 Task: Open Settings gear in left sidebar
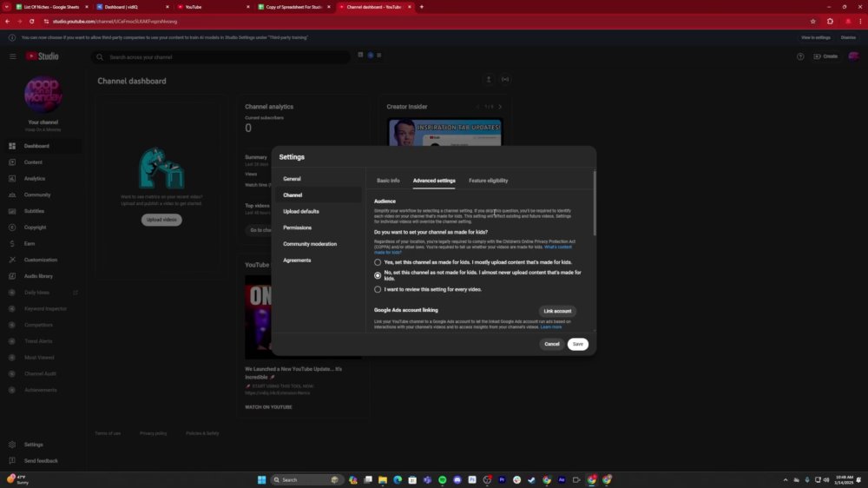tap(12, 445)
